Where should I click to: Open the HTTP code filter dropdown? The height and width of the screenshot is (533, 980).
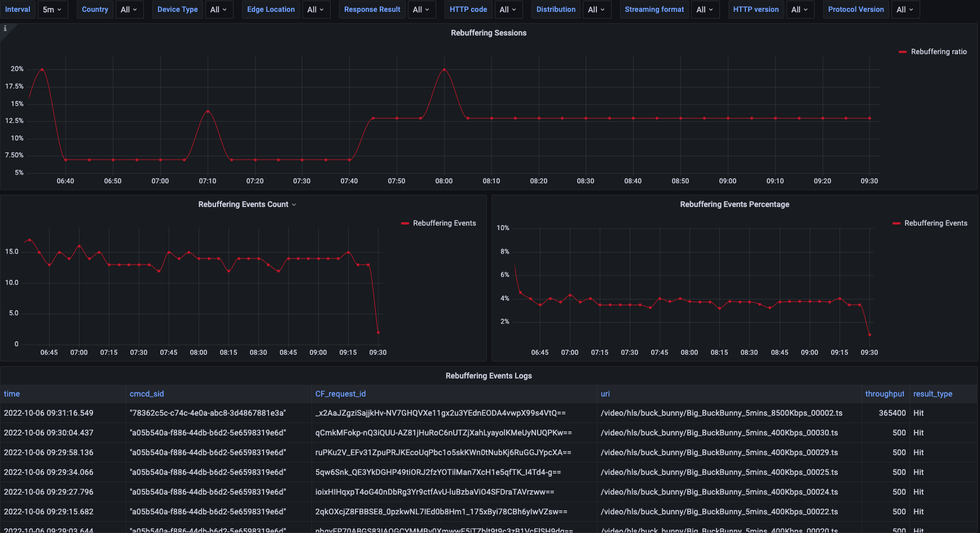click(508, 9)
